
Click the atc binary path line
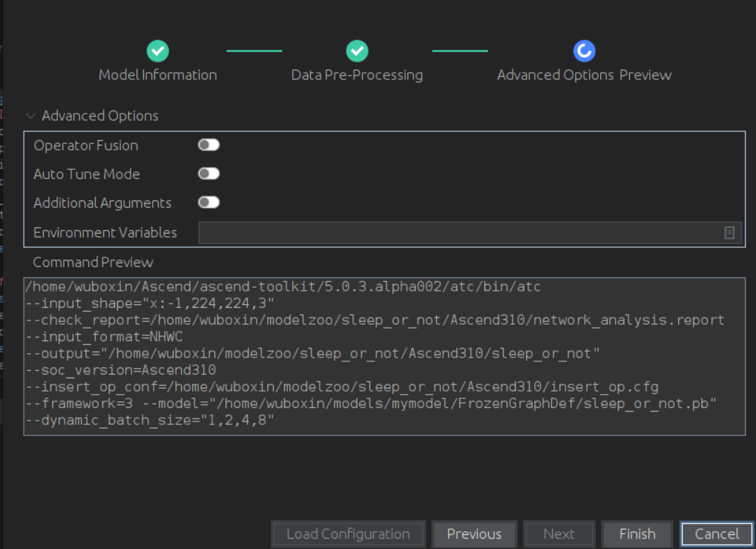(x=283, y=287)
